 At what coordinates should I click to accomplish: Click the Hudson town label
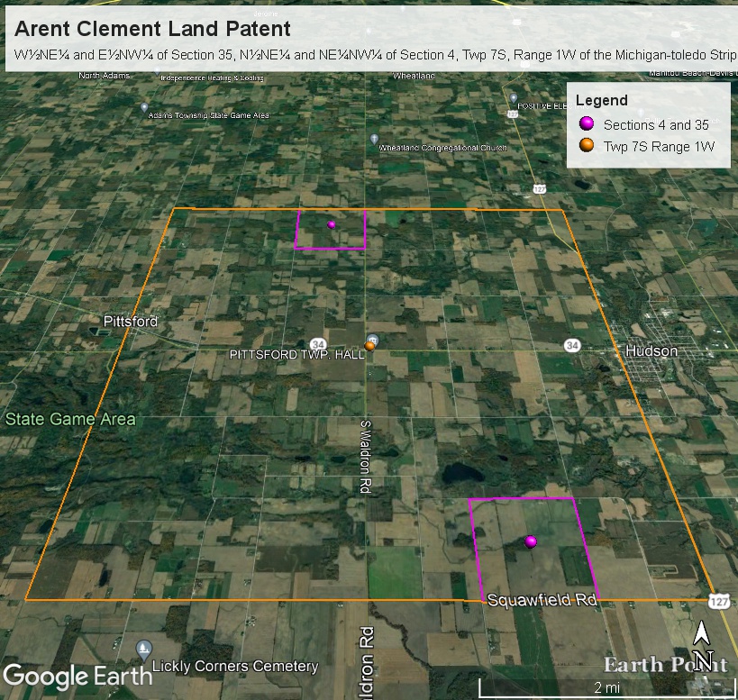coord(653,350)
